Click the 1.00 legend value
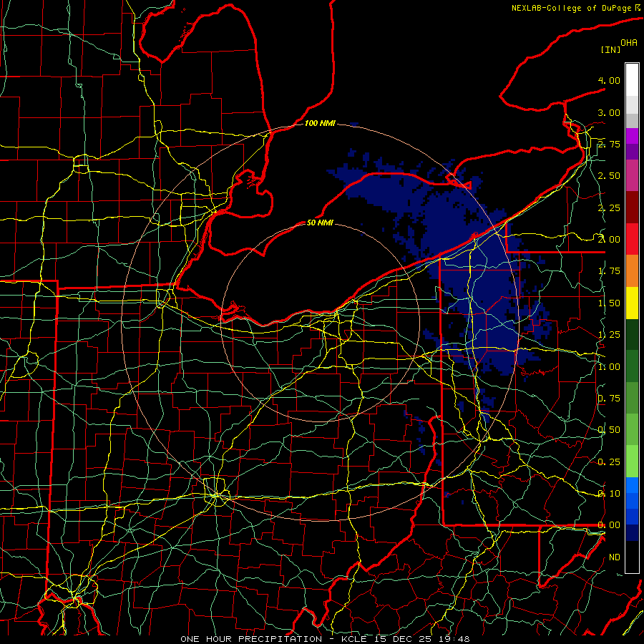 click(x=609, y=367)
